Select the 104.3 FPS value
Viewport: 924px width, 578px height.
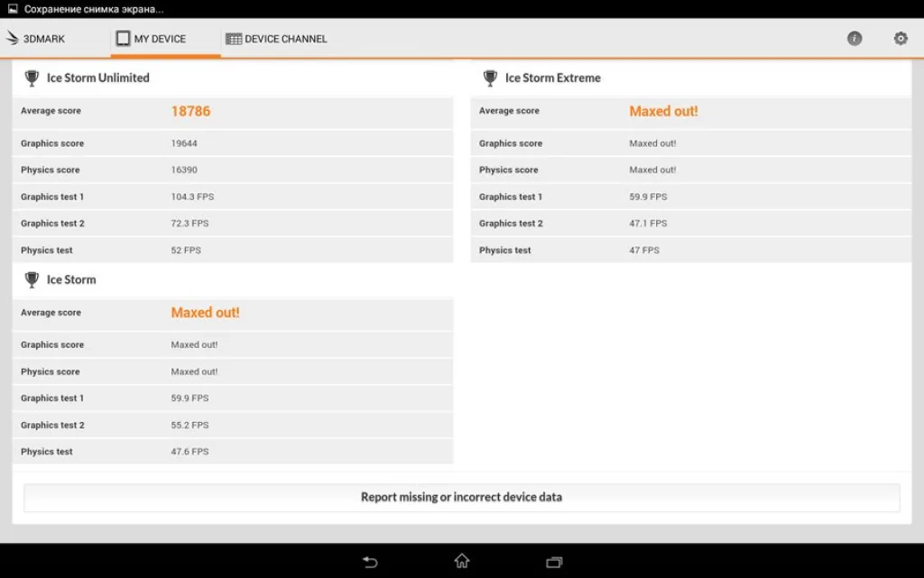192,197
